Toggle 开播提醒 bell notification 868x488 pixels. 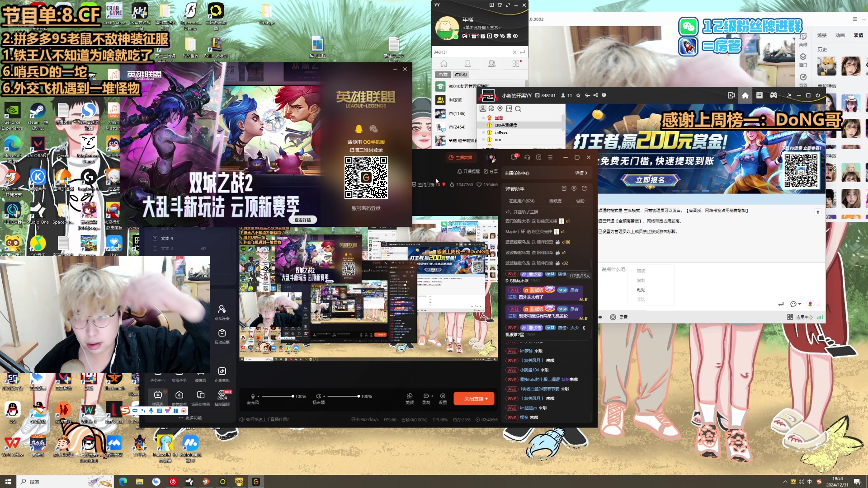[x=468, y=172]
